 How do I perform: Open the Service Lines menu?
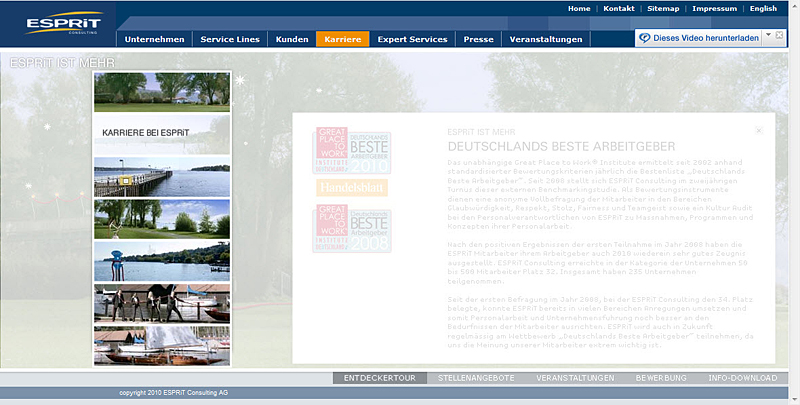(x=230, y=39)
